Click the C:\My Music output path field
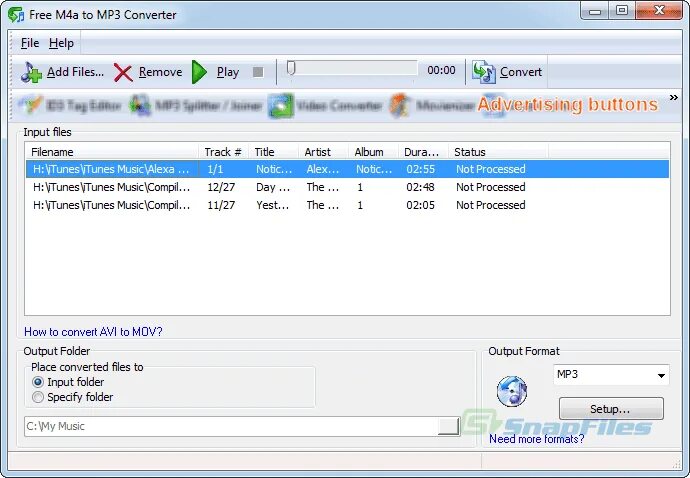690x478 pixels. (x=231, y=427)
